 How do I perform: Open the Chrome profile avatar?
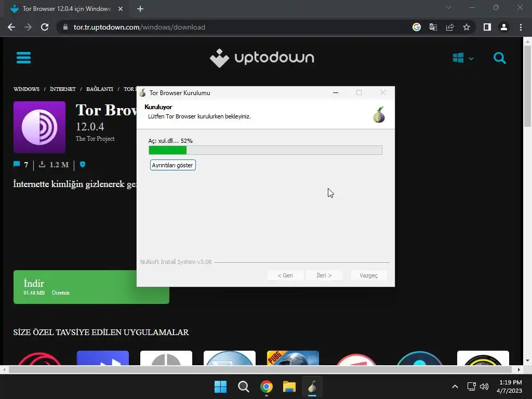pos(504,27)
